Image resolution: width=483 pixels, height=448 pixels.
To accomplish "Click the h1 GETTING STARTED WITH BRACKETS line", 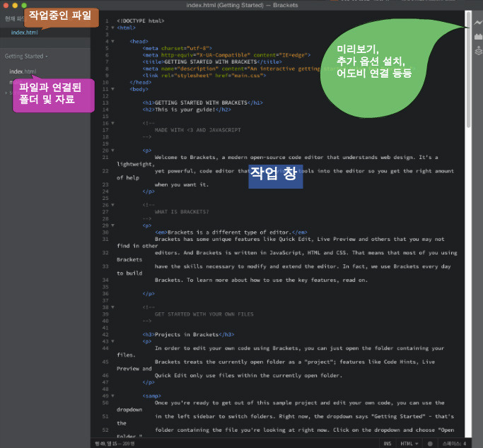I will tap(202, 102).
